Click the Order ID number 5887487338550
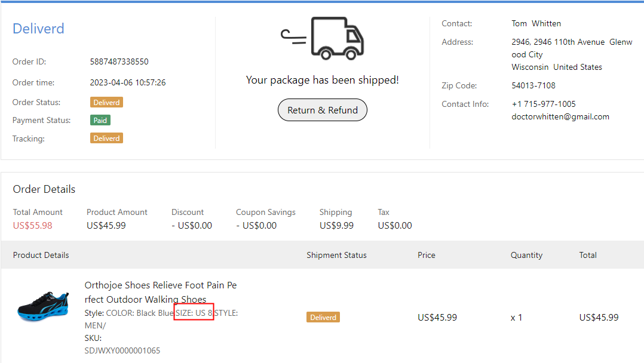Viewport: 644px width, 363px height. tap(119, 61)
